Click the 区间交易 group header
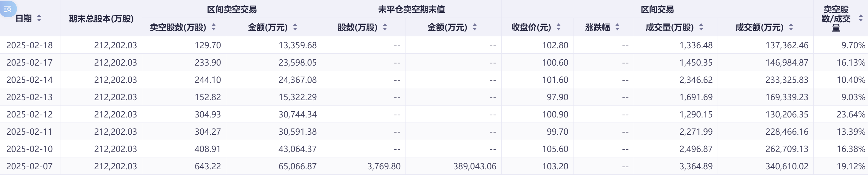The height and width of the screenshot is (175, 868). 657,10
